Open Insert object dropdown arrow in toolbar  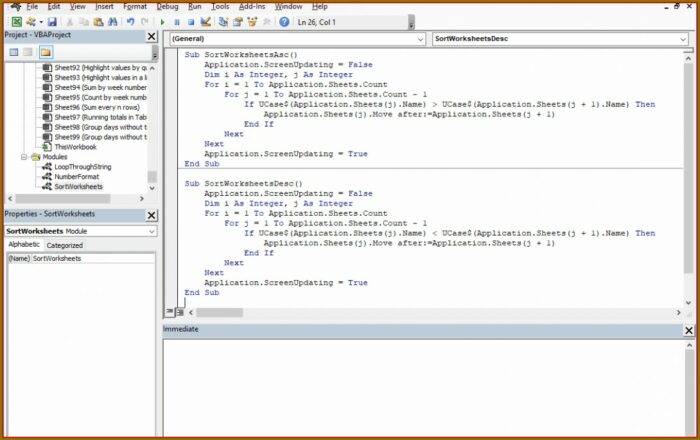click(41, 22)
